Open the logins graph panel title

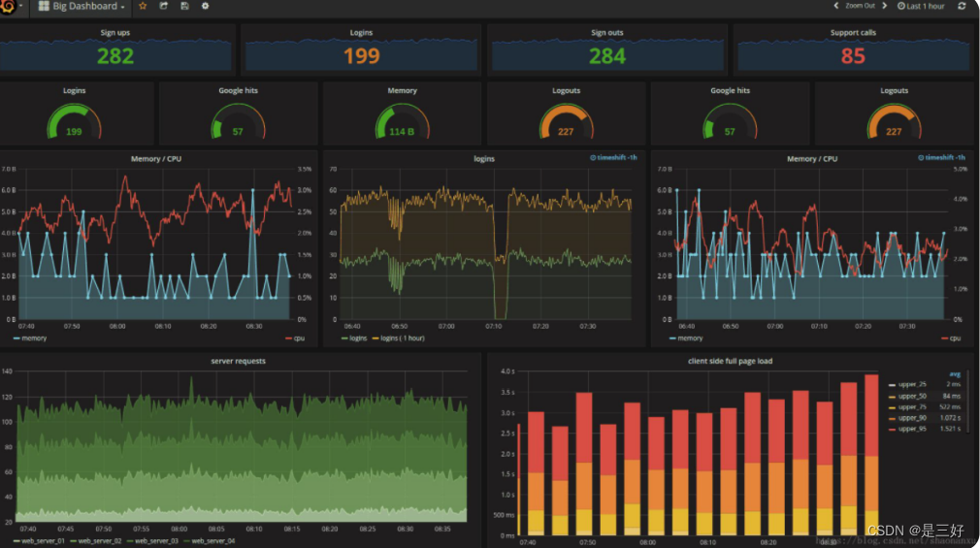(x=484, y=159)
